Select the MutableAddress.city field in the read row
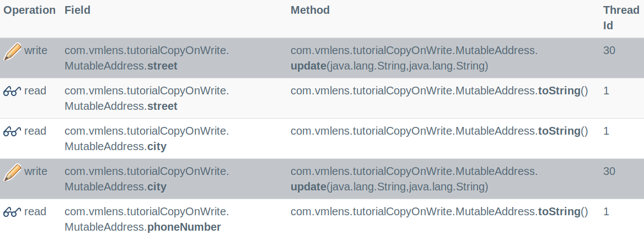Screen dimensions: 644x234 (147, 139)
